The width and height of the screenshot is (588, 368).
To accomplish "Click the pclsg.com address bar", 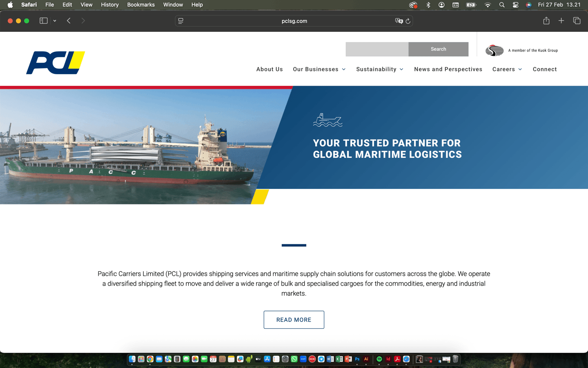I will click(x=294, y=21).
